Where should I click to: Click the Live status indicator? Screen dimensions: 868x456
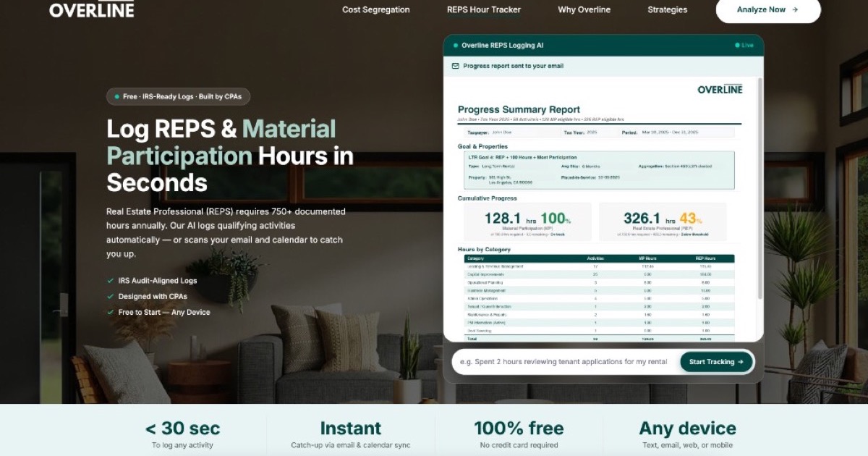click(x=744, y=45)
